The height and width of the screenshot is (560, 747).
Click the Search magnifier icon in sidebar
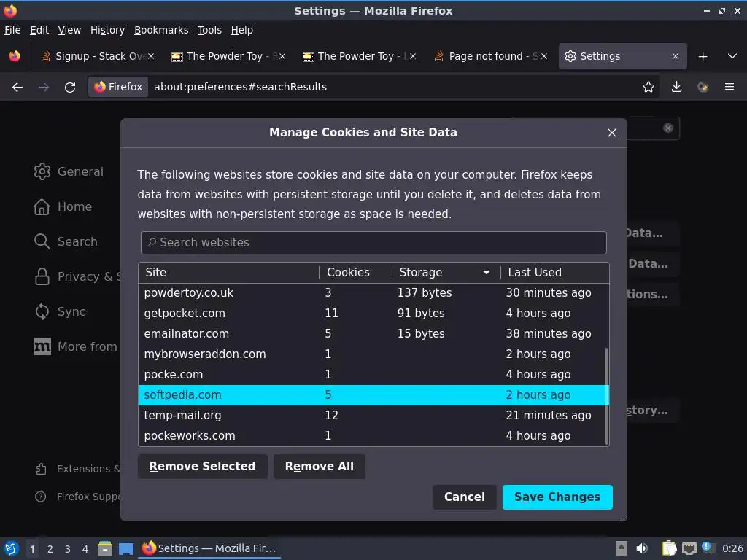tap(42, 241)
